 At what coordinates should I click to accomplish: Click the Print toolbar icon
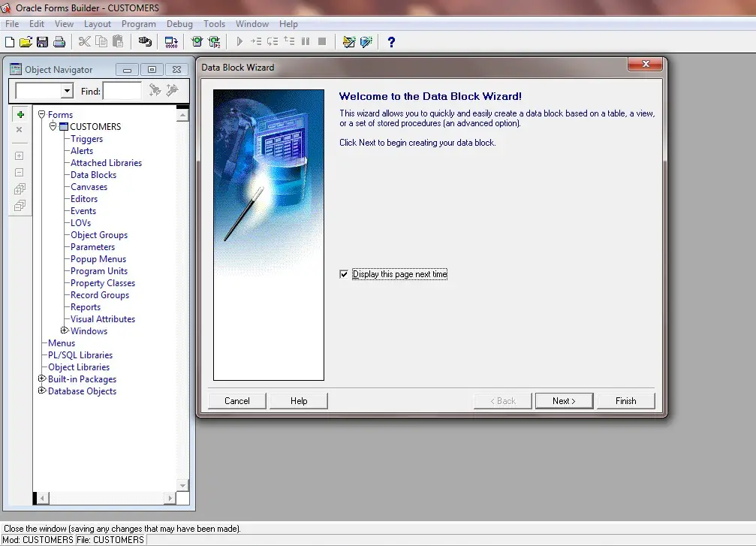click(59, 42)
